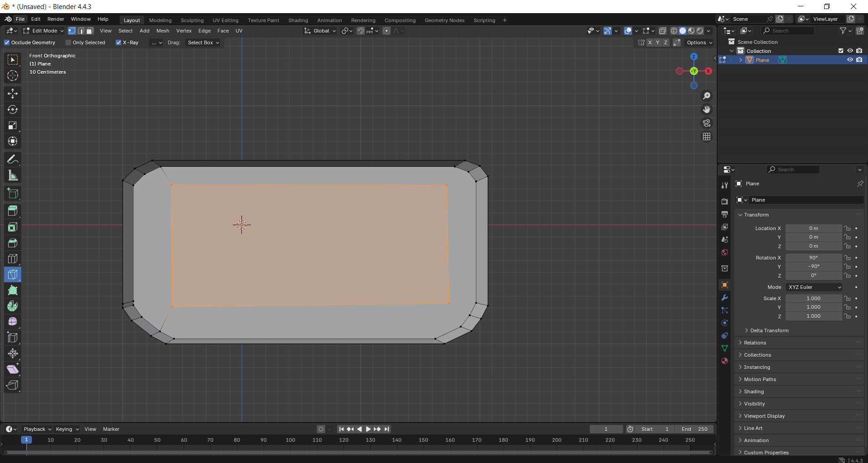Open the Options dropdown
This screenshot has width=868, height=463.
[x=699, y=43]
